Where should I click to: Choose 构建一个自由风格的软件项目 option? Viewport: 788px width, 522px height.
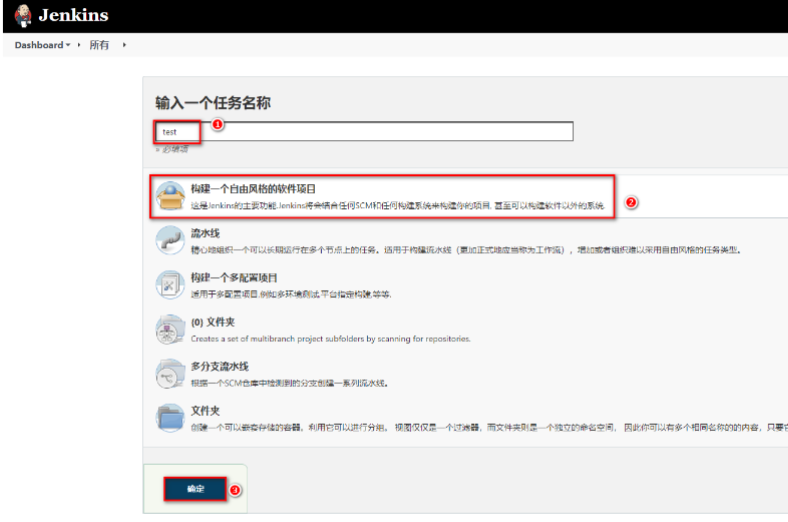pos(253,189)
